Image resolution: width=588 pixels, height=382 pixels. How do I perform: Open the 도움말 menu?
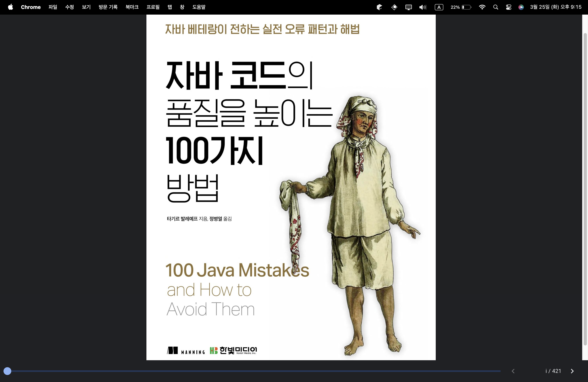point(199,7)
